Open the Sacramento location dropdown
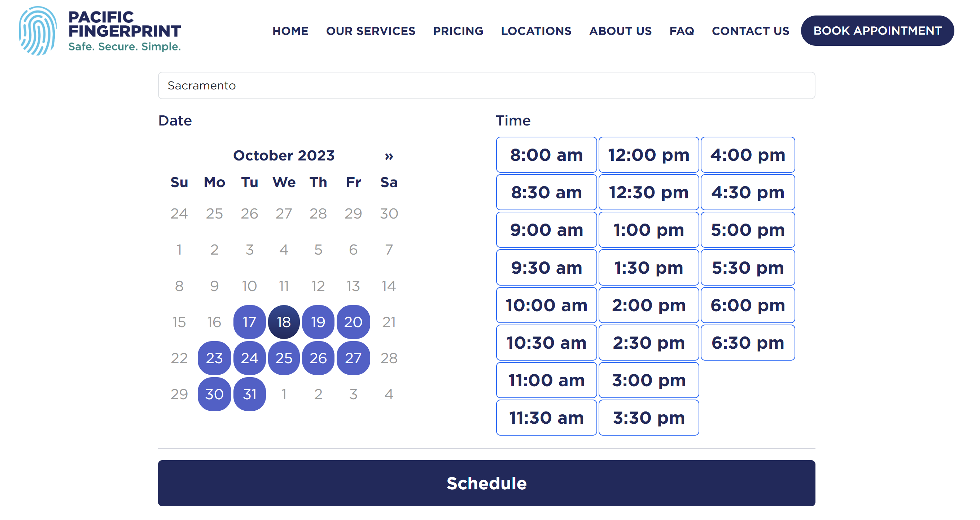Viewport: 980px width, 520px height. tap(486, 85)
